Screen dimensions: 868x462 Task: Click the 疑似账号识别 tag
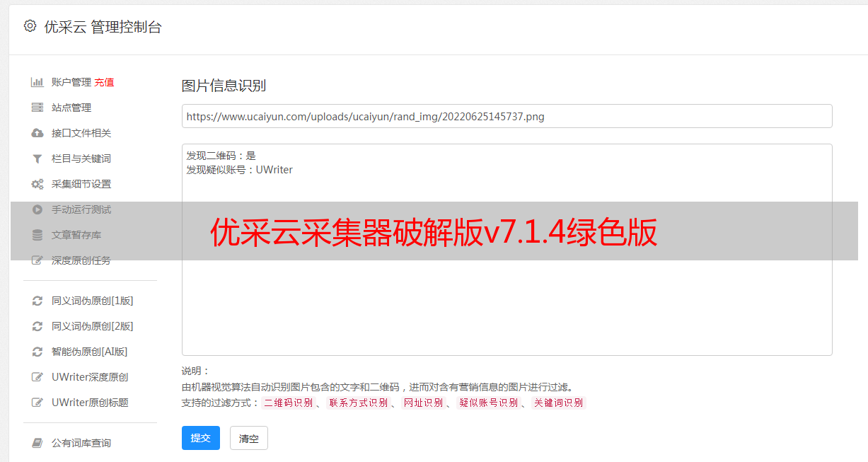[488, 403]
